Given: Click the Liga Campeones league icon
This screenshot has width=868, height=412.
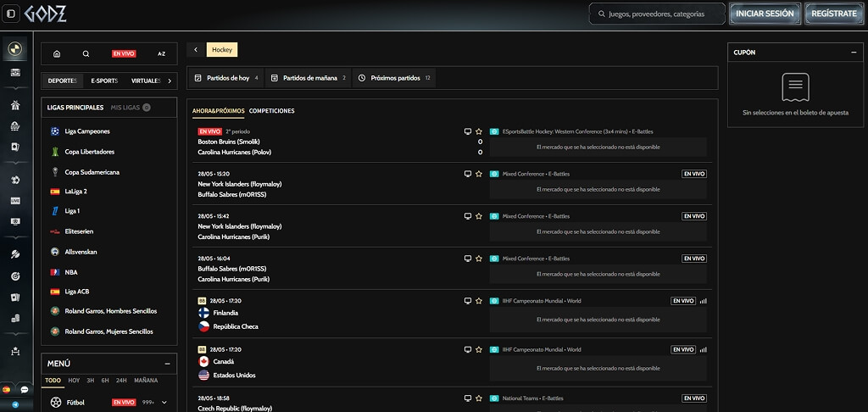Looking at the screenshot, I should click(55, 131).
